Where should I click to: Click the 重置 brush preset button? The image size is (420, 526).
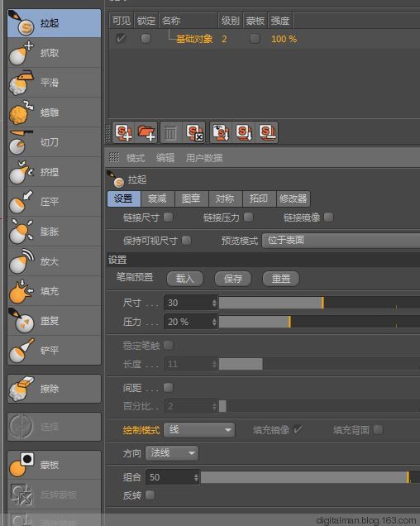tap(281, 279)
